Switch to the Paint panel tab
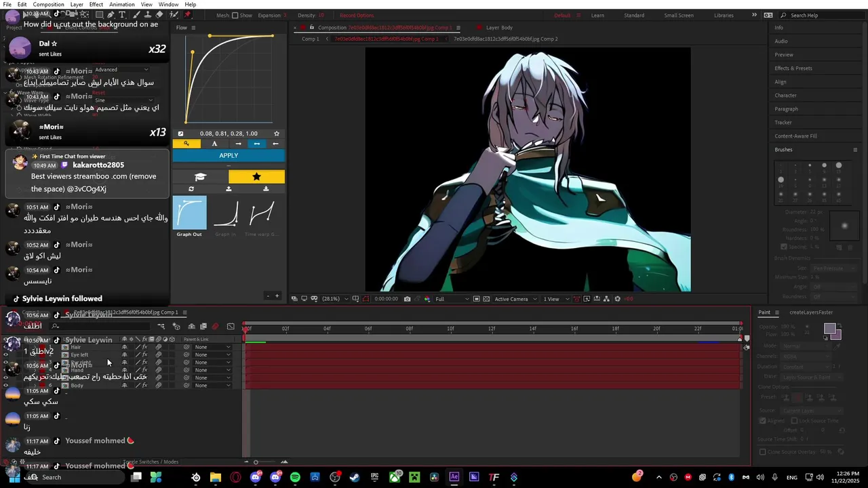 click(764, 312)
